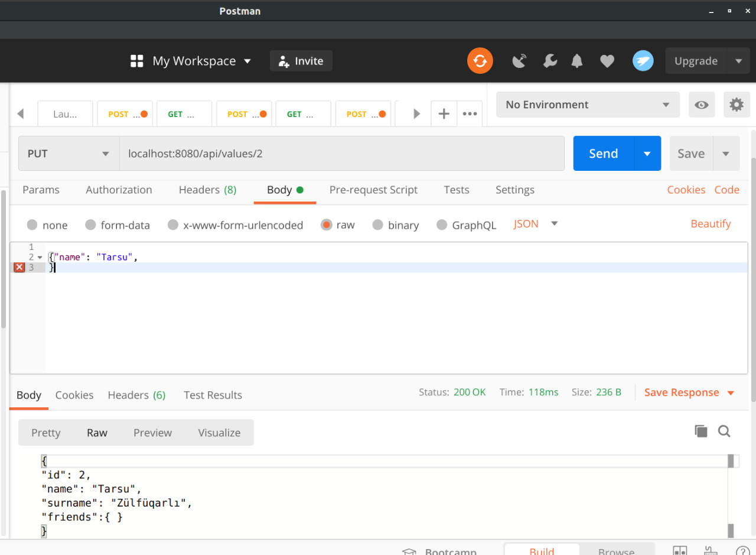Expand the Save button dropdown arrow
The image size is (756, 555).
(x=726, y=154)
